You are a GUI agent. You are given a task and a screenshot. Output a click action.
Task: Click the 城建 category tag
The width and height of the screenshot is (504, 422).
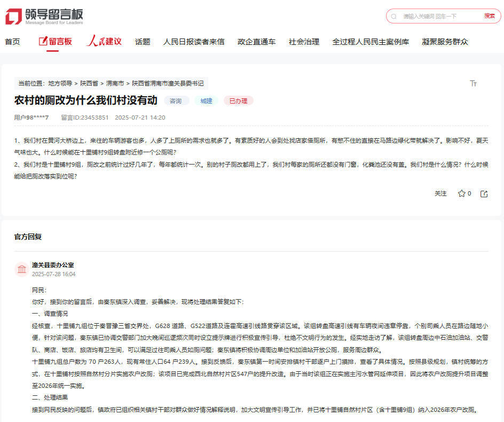click(x=207, y=101)
